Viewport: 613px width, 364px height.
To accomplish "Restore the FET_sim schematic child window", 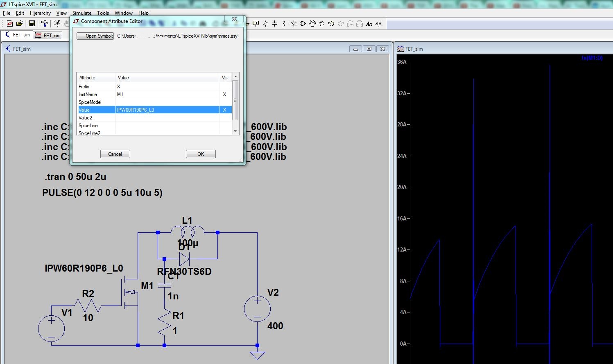I will [369, 49].
